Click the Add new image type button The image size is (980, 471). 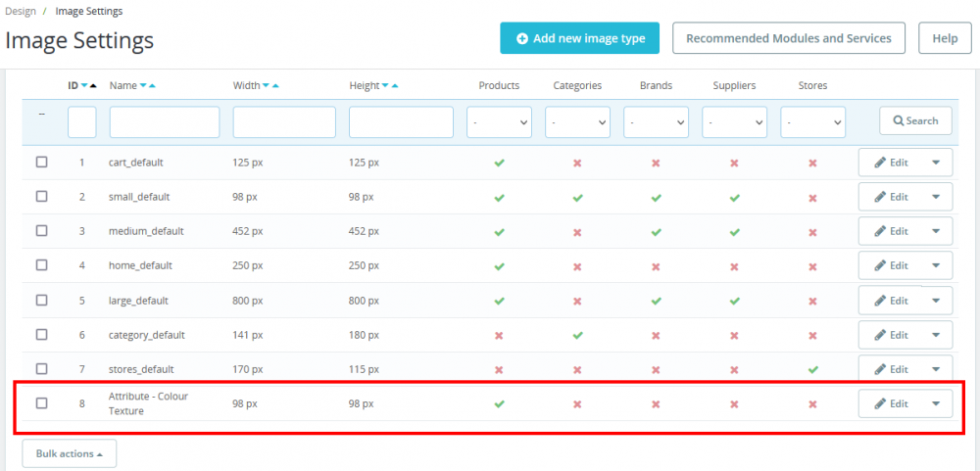click(x=579, y=38)
